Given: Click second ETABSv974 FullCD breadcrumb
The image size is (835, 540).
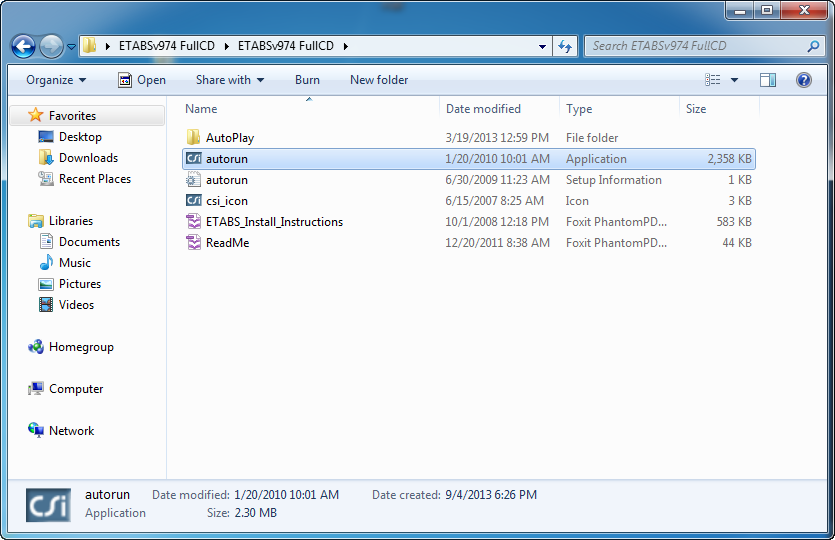Looking at the screenshot, I should click(285, 46).
